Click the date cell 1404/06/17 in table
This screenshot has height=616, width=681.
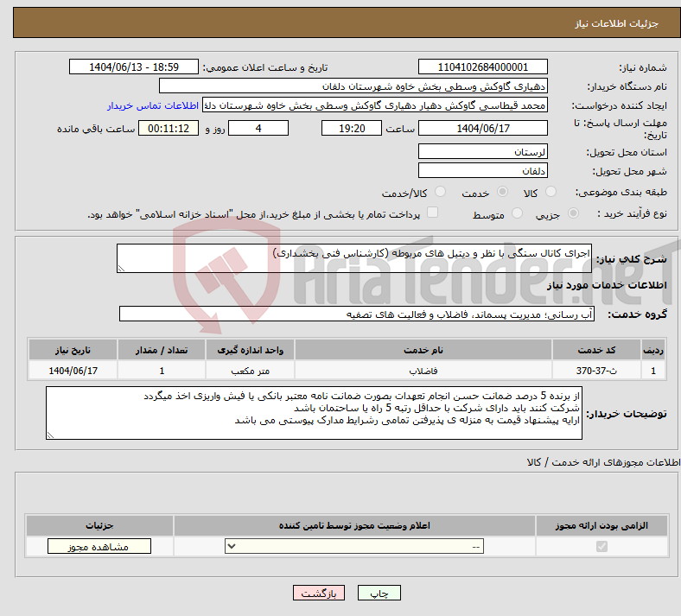[73, 371]
